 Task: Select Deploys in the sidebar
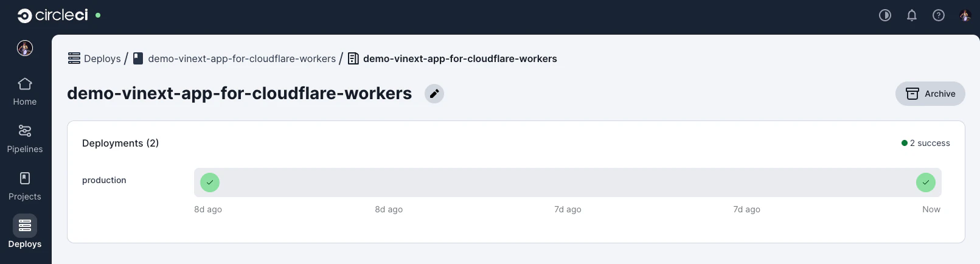(25, 232)
